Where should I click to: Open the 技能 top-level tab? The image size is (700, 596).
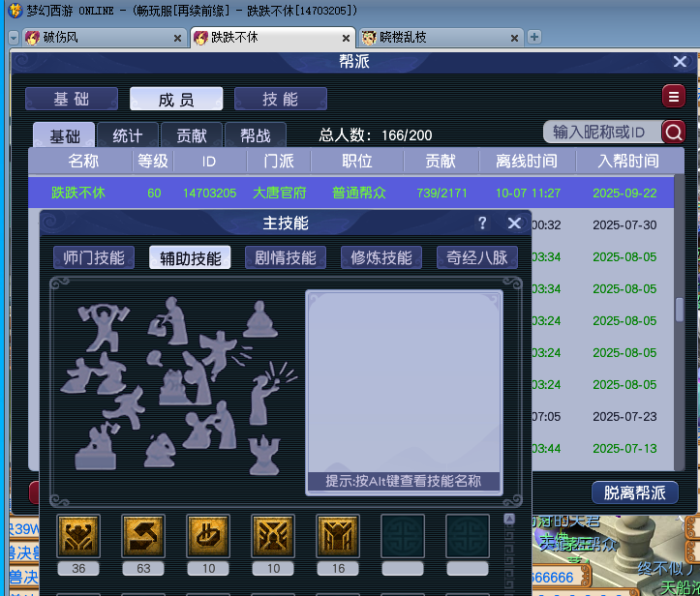pyautogui.click(x=281, y=99)
